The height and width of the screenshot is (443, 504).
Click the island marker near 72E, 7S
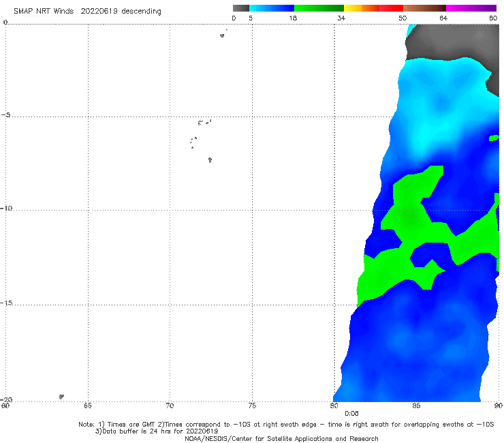210,160
